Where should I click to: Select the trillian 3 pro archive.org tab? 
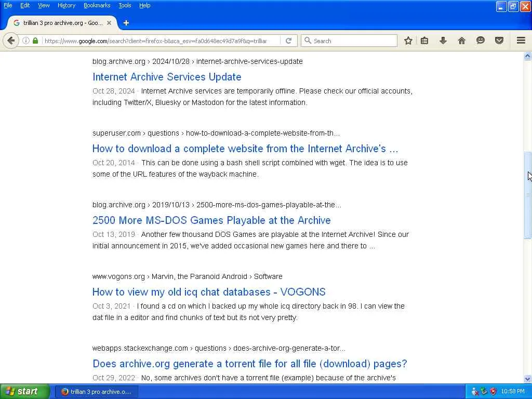62,23
